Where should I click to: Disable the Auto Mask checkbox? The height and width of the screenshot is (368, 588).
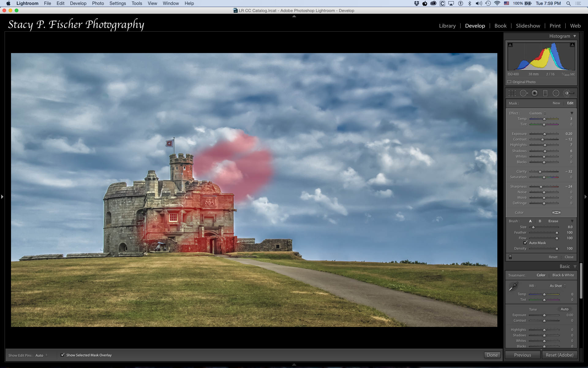[x=526, y=243]
